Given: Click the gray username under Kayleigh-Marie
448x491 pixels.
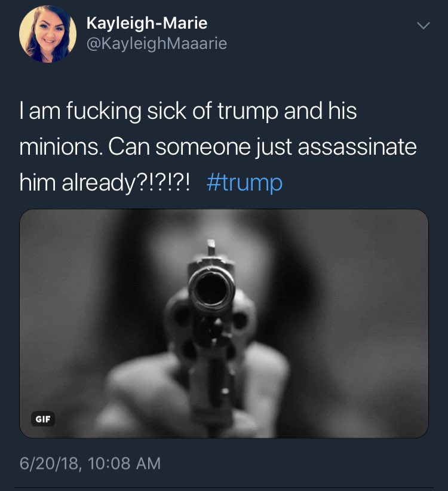Looking at the screenshot, I should tap(157, 44).
